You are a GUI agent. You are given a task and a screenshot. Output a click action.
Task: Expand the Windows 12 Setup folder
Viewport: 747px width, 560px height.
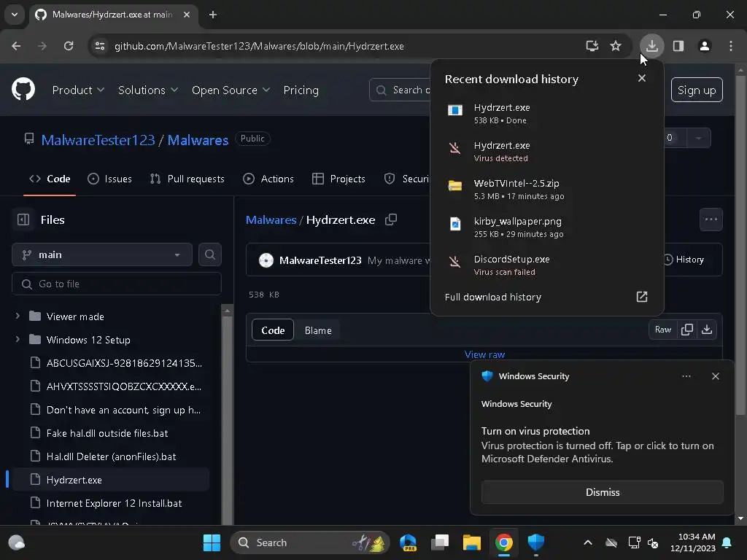click(18, 340)
